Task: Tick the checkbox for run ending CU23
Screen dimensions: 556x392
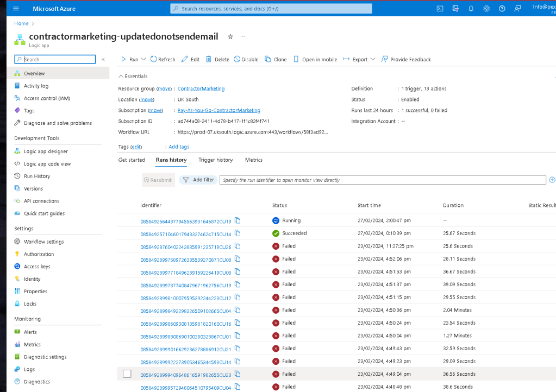Action: (127, 374)
